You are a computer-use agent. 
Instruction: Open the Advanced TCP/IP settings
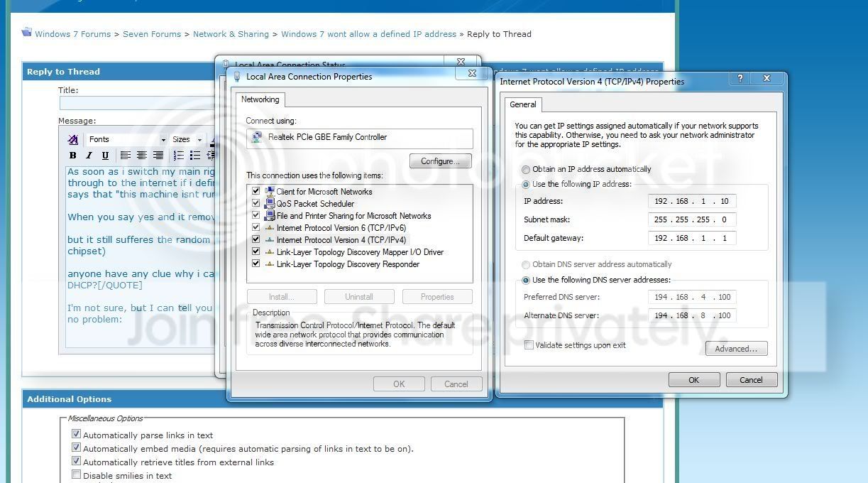[x=736, y=349]
